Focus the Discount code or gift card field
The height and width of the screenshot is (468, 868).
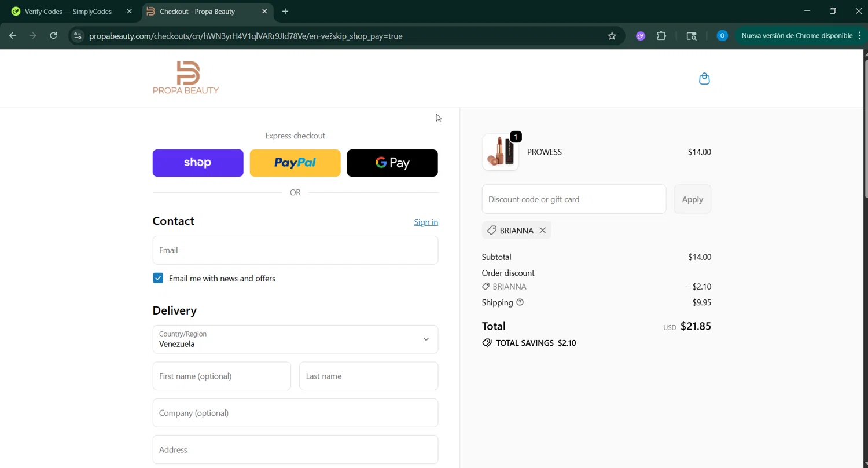tap(574, 199)
